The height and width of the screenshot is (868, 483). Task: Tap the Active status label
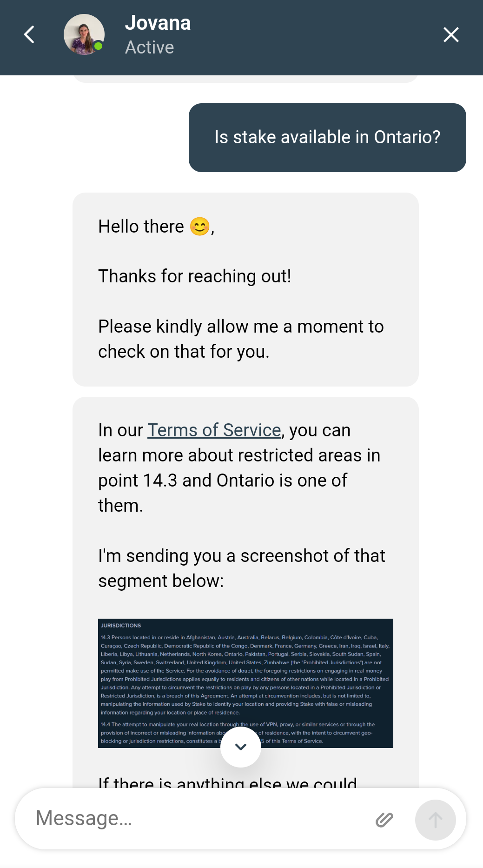pyautogui.click(x=149, y=47)
